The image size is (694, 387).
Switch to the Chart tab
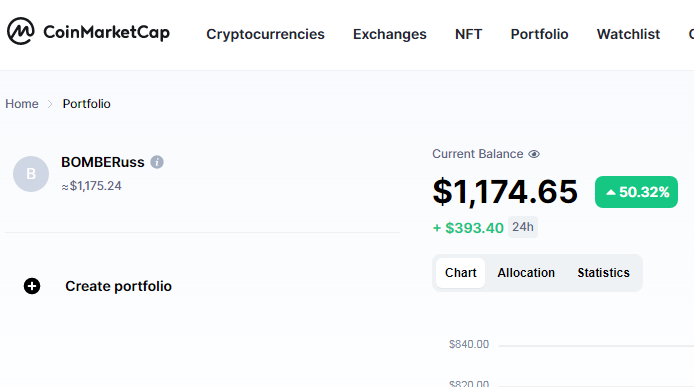point(460,273)
